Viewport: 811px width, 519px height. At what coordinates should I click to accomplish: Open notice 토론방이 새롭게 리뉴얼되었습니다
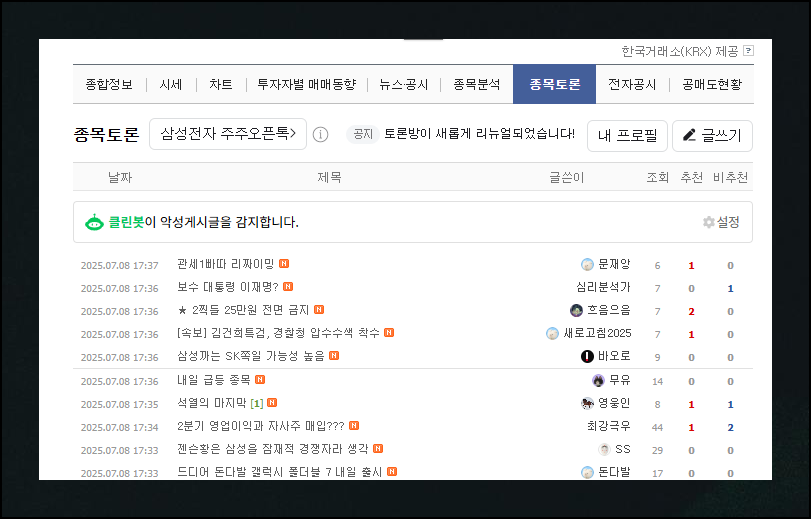[x=479, y=134]
